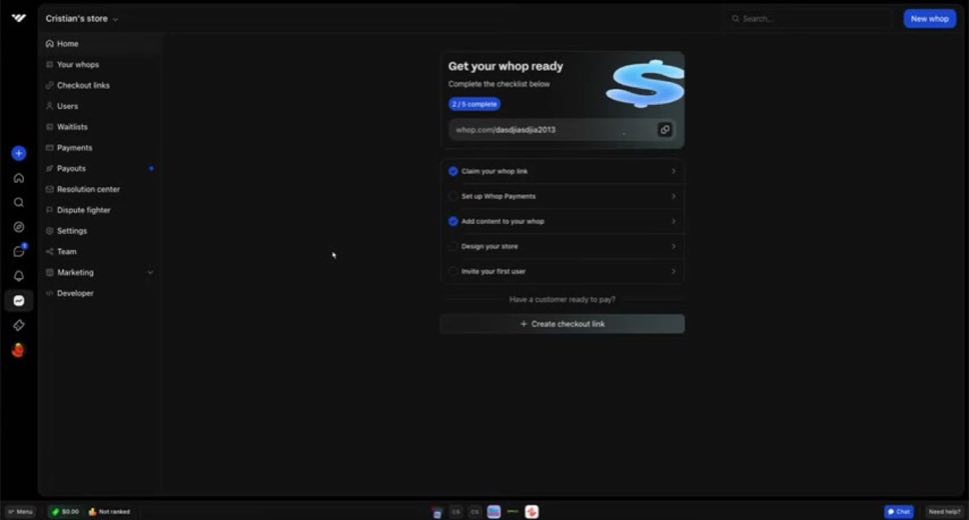Open the home icon in left rail
Image resolution: width=969 pixels, height=520 pixels.
[x=19, y=178]
